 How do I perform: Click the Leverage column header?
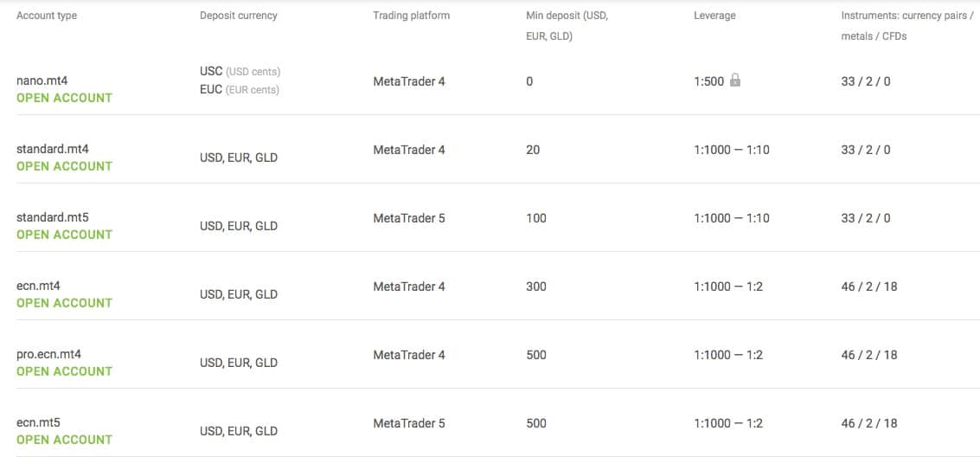point(714,16)
